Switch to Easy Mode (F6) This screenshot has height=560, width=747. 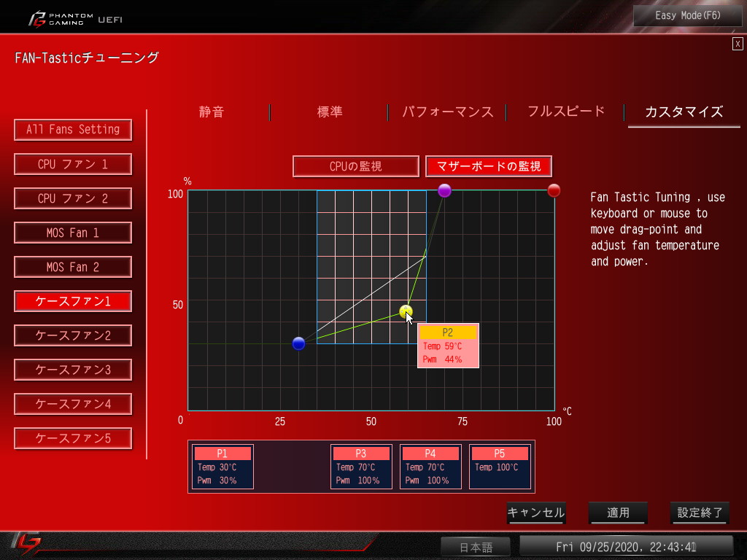(687, 15)
